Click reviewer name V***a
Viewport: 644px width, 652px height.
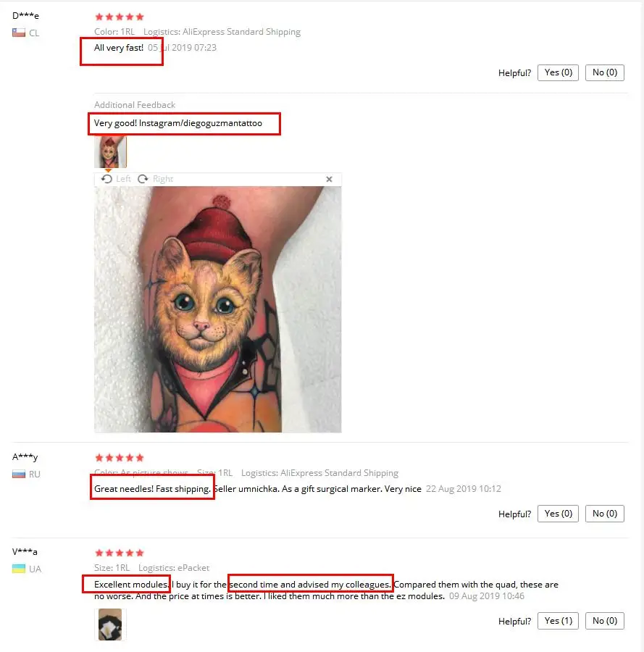click(x=25, y=552)
